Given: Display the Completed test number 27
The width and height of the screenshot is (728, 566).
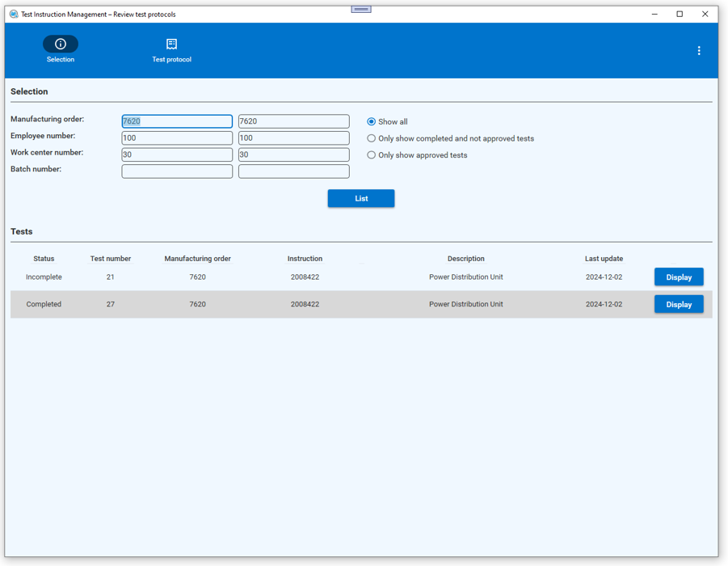Looking at the screenshot, I should (679, 304).
